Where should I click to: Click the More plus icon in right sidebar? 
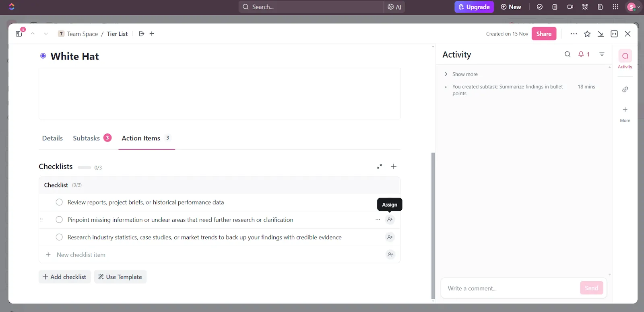tap(625, 110)
